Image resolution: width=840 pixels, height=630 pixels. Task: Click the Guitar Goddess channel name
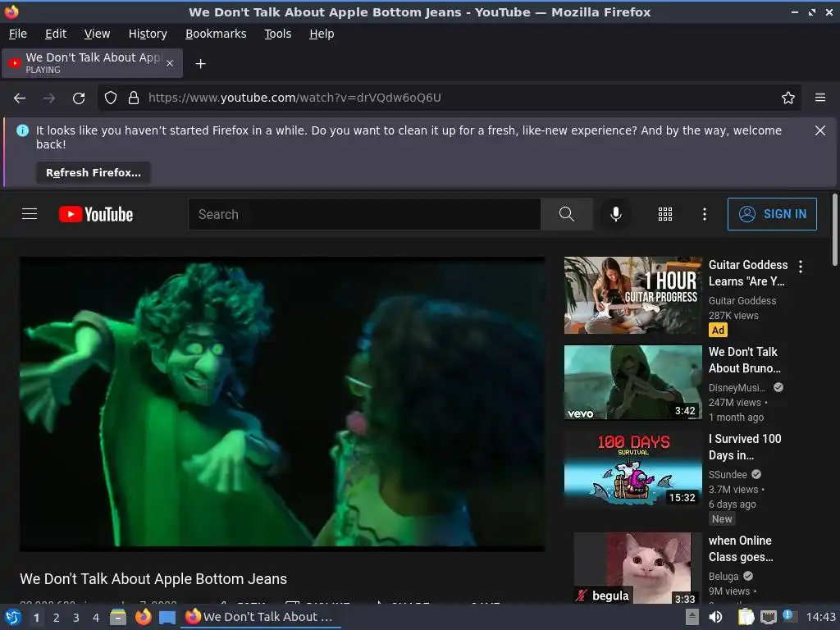click(x=742, y=301)
